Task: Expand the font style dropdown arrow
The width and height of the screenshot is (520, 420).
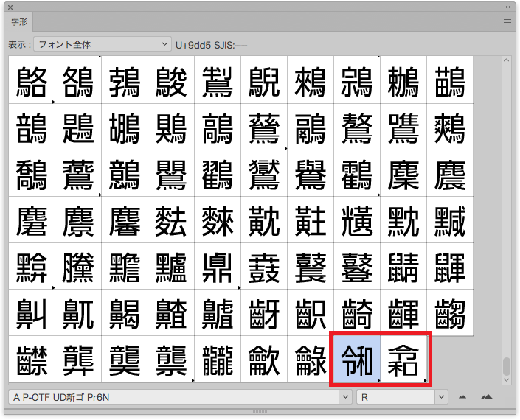Action: [x=441, y=397]
